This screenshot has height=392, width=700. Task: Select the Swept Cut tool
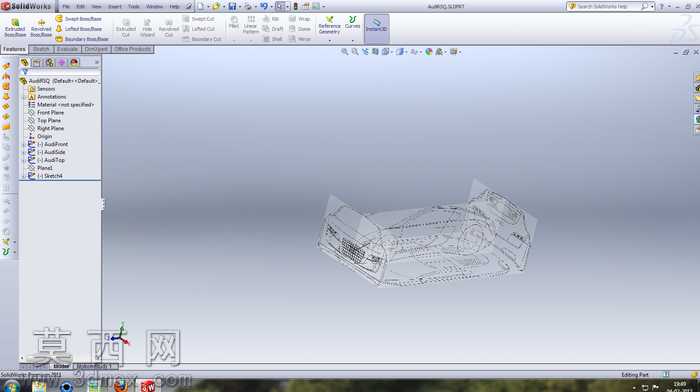click(x=199, y=19)
